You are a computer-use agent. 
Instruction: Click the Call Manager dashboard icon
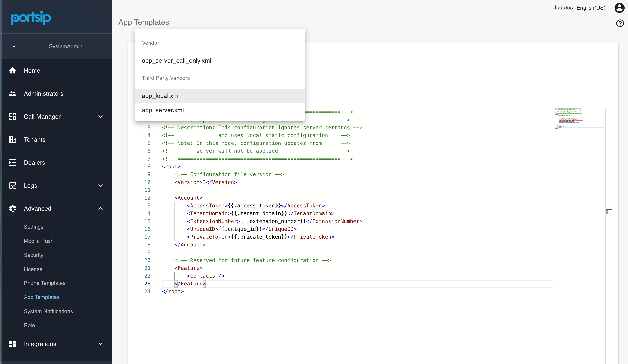coord(12,117)
